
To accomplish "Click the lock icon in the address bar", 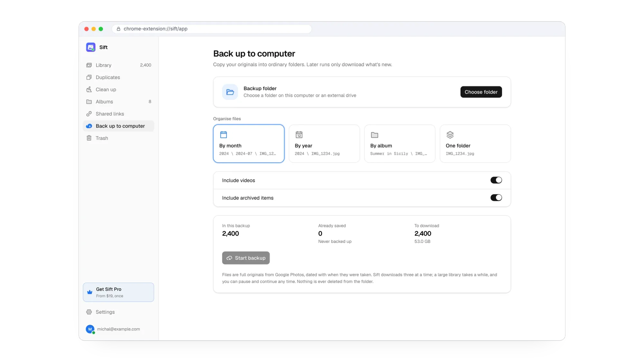I will tap(118, 29).
